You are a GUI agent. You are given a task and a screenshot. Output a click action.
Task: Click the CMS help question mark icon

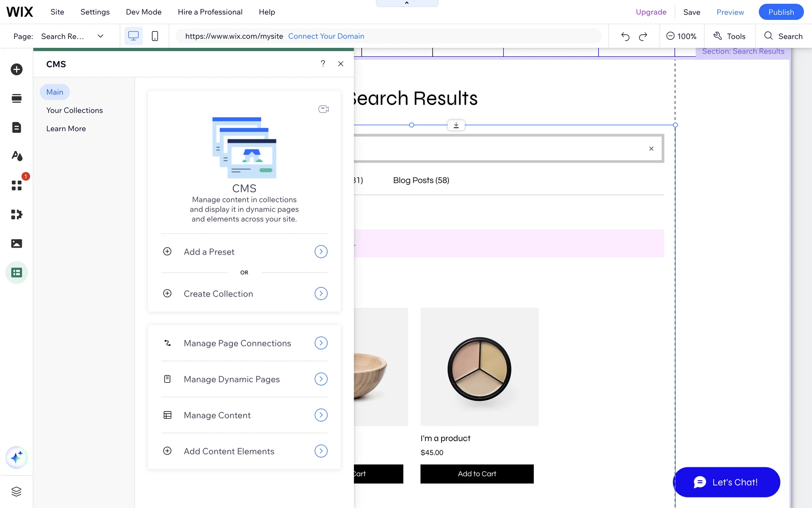(x=323, y=63)
